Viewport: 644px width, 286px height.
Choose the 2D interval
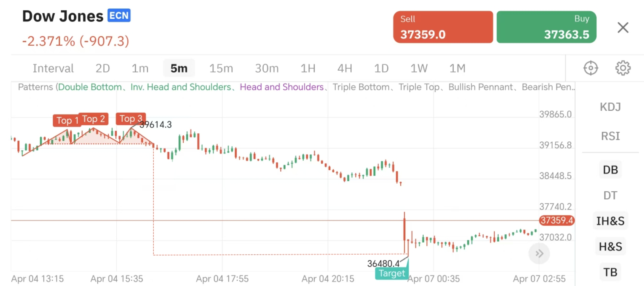pyautogui.click(x=103, y=68)
